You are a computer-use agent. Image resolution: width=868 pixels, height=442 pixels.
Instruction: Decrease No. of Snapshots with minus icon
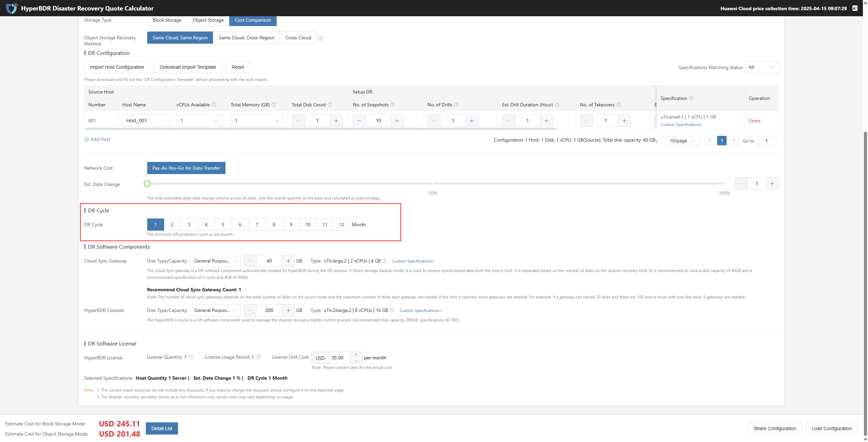[359, 121]
